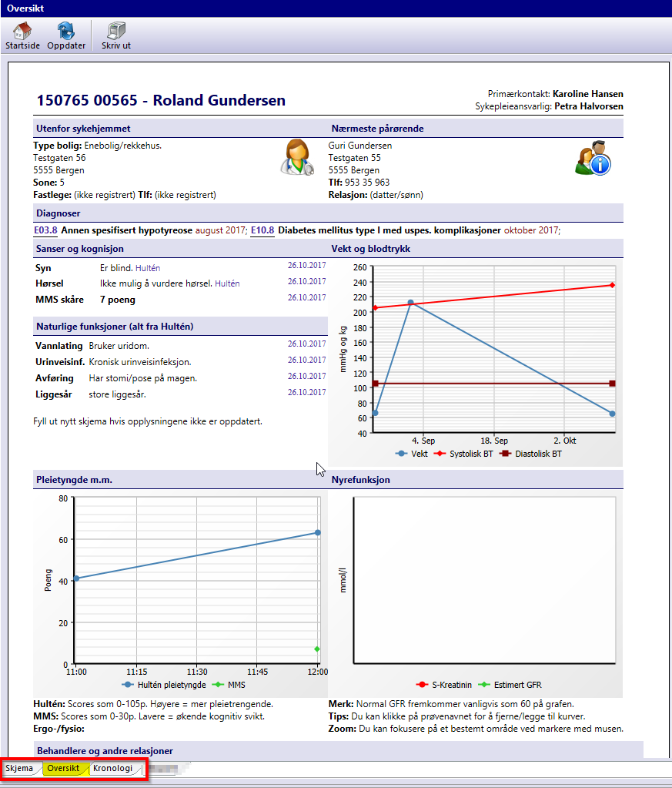Toggle the S-Kreatinin legend entry

444,685
